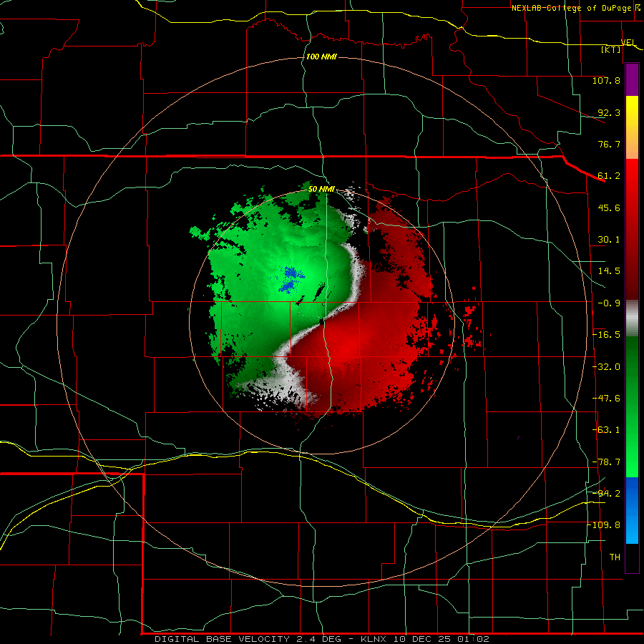Click the TH label at the legend bottom

click(615, 557)
